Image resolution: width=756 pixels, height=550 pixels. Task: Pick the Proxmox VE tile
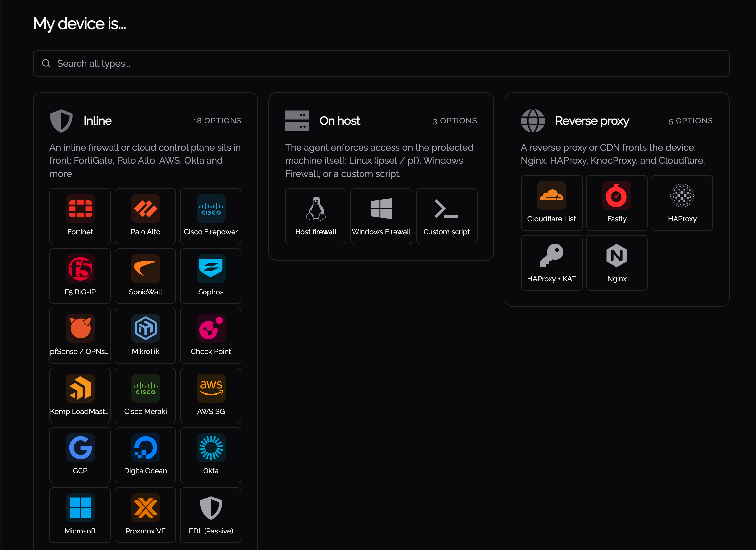[x=145, y=515]
